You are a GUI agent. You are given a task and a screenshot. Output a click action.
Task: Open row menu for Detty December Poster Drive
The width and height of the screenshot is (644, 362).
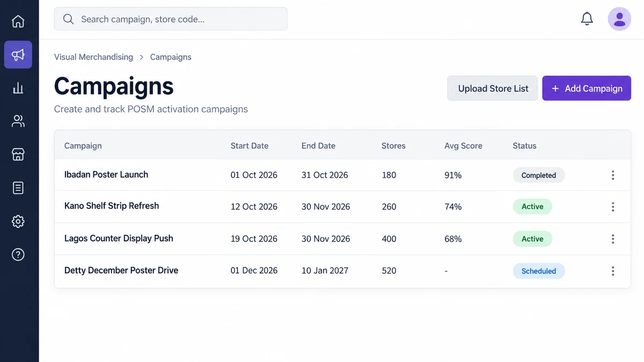[x=613, y=271]
